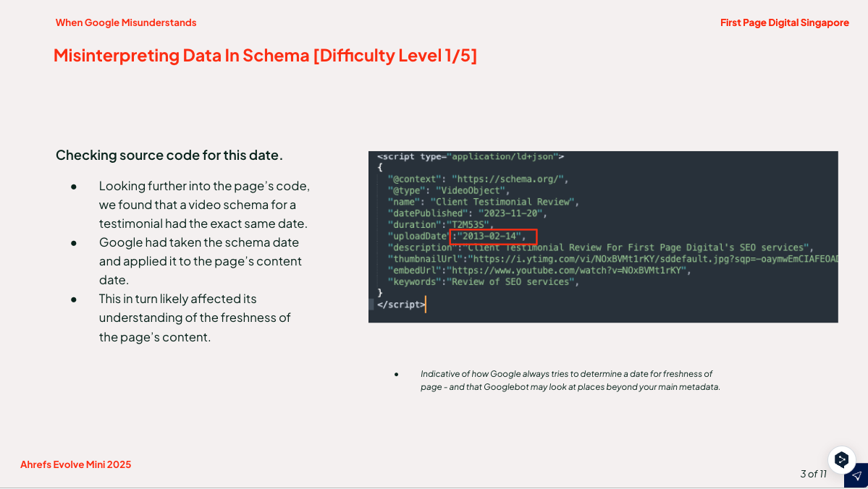Click the '@context' schema.org line
The image size is (868, 489).
[479, 179]
